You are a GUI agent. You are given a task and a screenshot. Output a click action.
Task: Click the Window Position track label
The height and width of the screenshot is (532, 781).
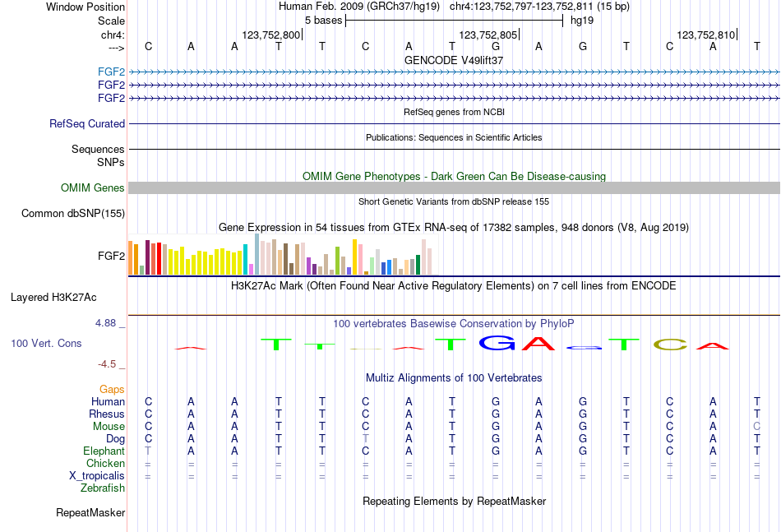coord(85,7)
